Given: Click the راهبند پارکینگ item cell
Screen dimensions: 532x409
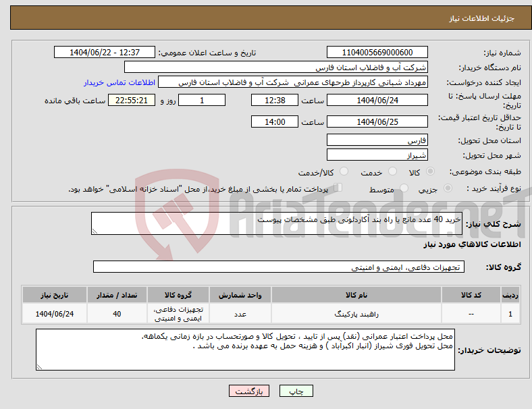Looking at the screenshot, I should tap(356, 314).
